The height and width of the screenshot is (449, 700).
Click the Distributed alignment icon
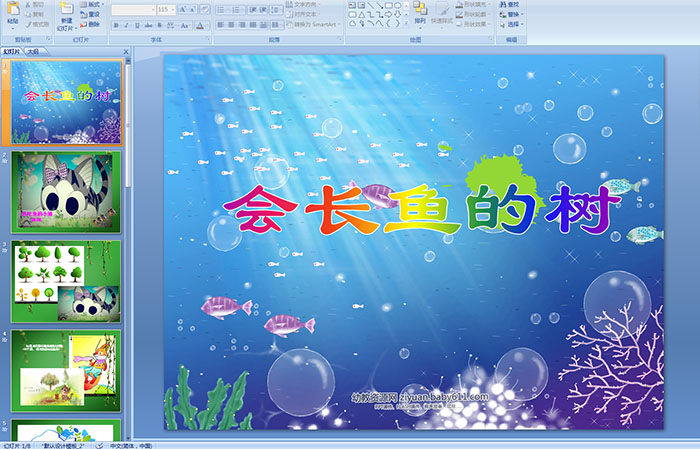point(263,25)
